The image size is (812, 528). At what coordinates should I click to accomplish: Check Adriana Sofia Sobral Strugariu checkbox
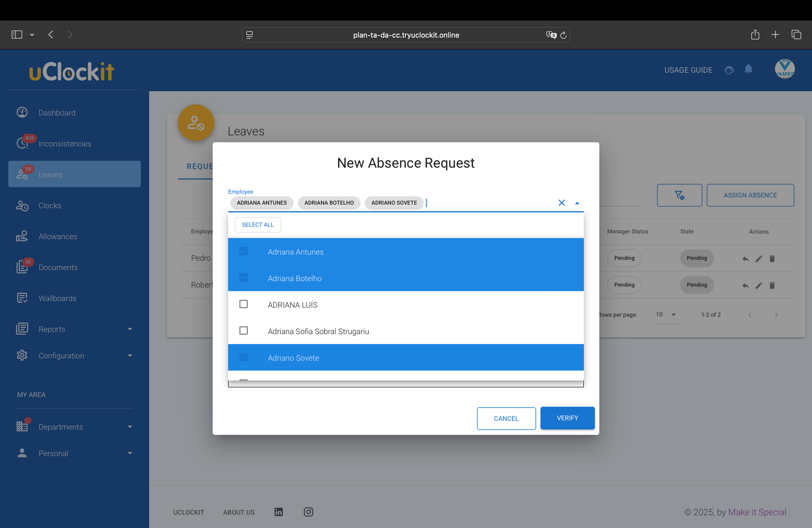point(244,331)
